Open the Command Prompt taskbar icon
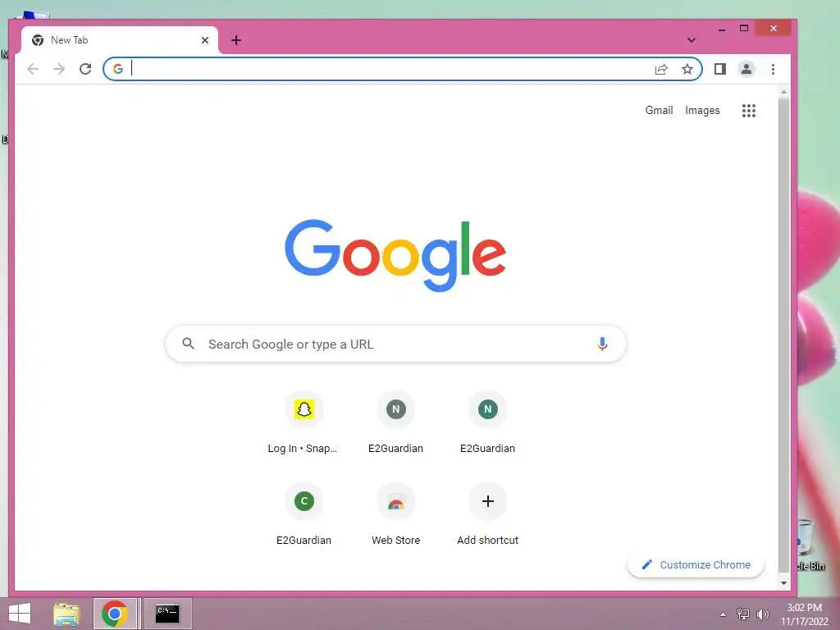This screenshot has height=630, width=840. coord(167,614)
